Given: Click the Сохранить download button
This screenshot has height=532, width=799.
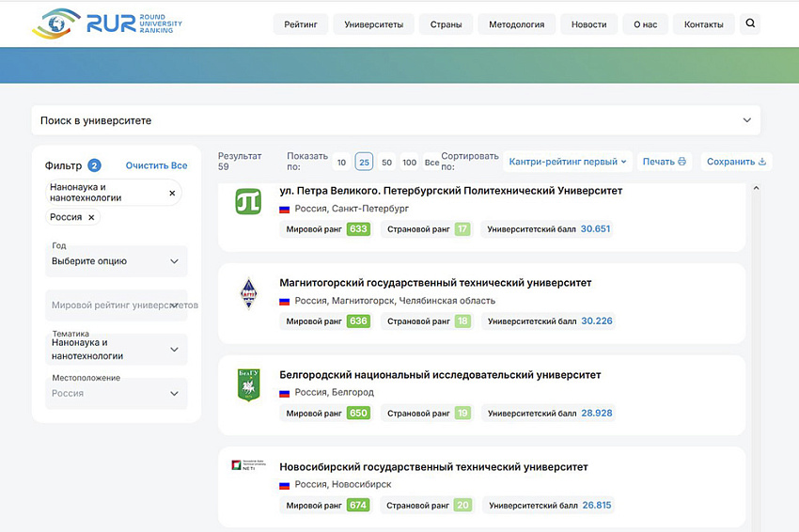Looking at the screenshot, I should coord(736,162).
